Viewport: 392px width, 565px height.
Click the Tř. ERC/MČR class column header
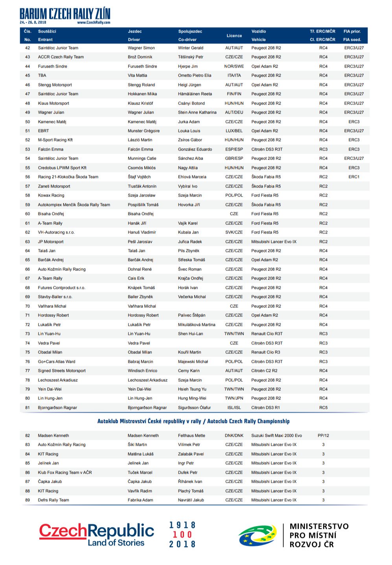pos(322,35)
